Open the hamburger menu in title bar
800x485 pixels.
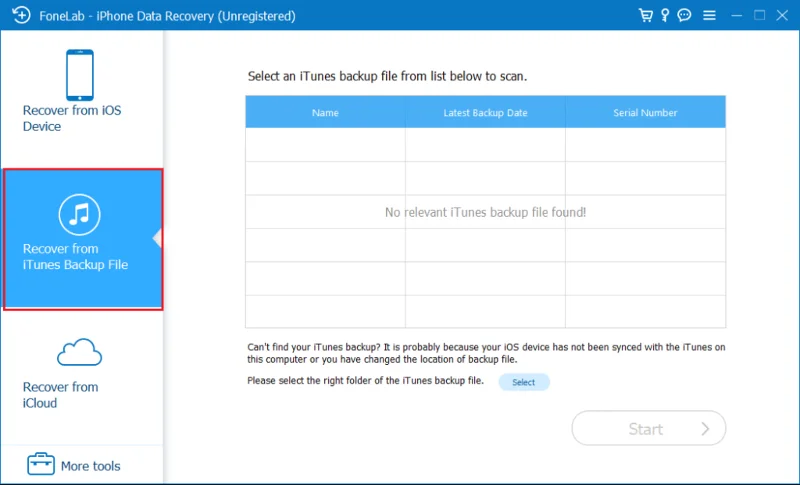pos(709,16)
